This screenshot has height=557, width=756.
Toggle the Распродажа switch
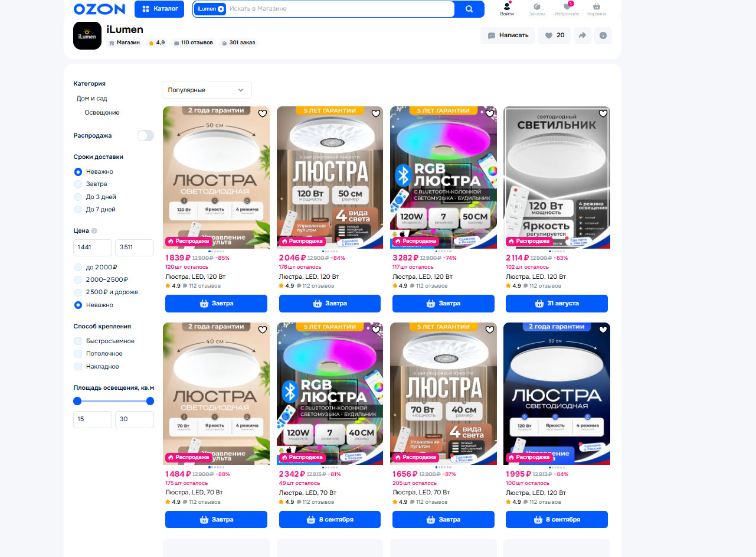pos(145,136)
